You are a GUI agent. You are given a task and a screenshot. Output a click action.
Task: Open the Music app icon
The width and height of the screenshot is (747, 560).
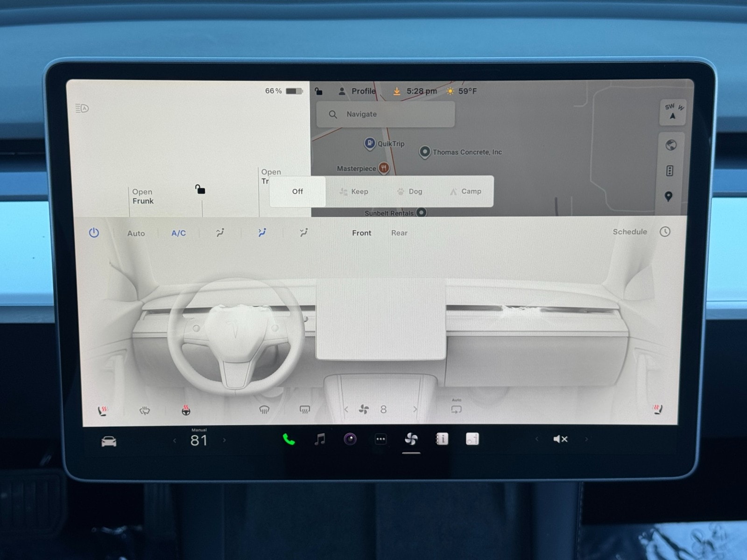pyautogui.click(x=320, y=439)
